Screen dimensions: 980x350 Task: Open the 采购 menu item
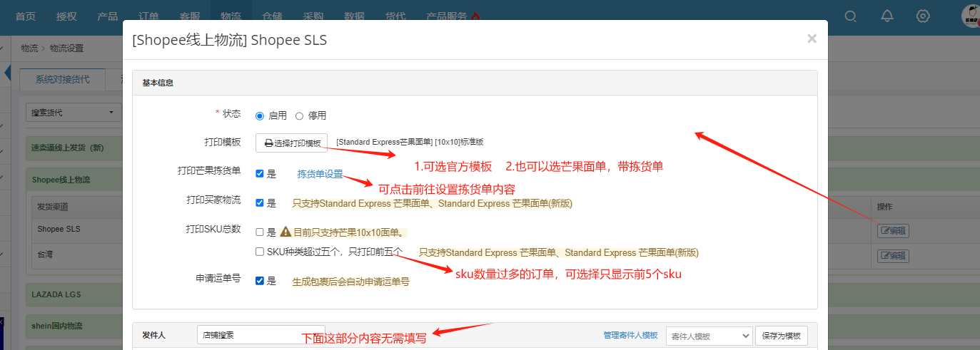(x=313, y=16)
